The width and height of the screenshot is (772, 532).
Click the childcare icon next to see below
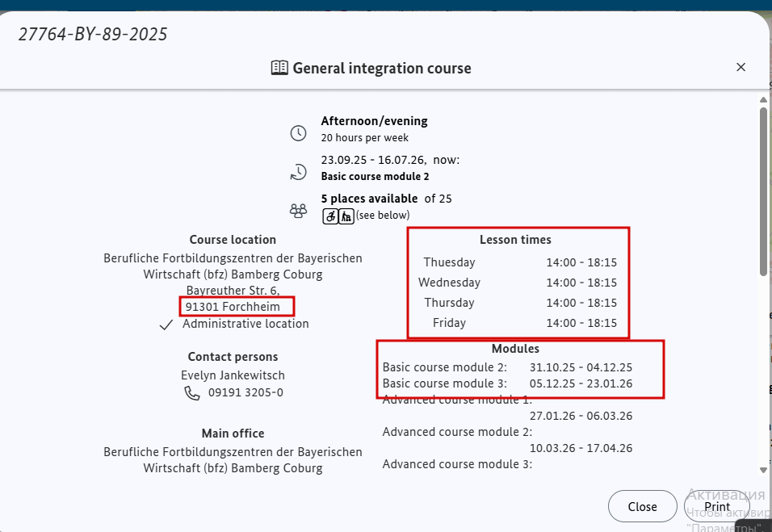click(346, 216)
